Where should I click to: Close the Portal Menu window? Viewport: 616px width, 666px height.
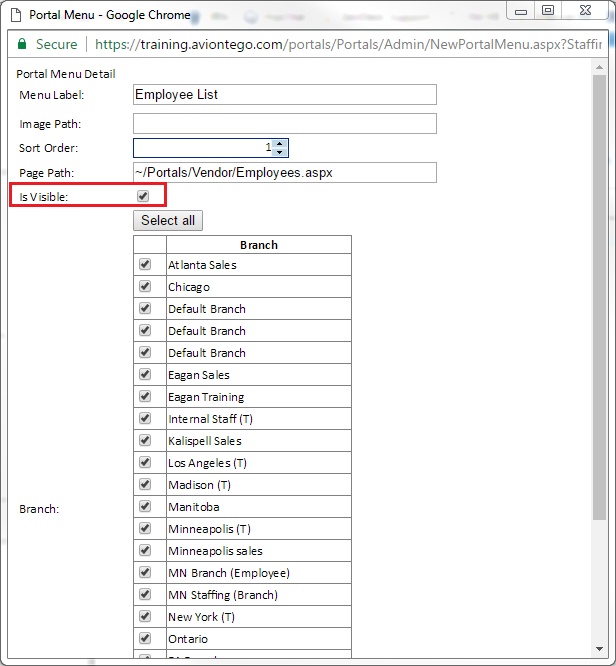pyautogui.click(x=585, y=10)
